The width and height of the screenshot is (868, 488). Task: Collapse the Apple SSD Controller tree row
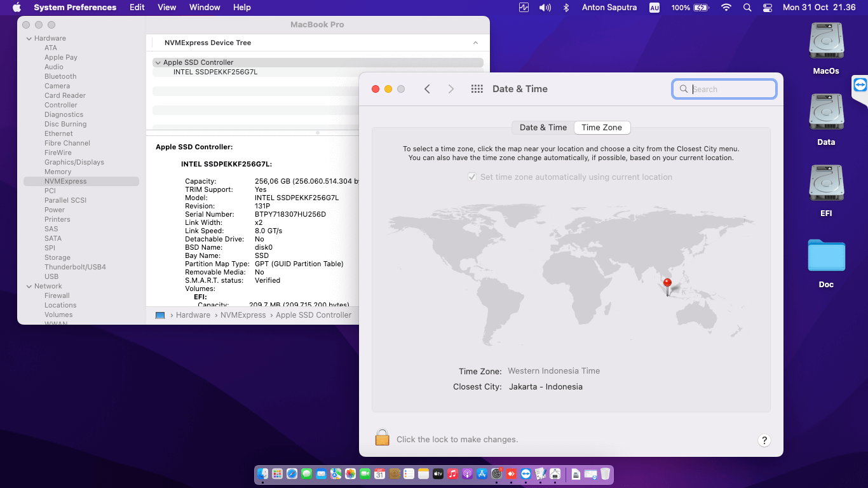pos(158,63)
